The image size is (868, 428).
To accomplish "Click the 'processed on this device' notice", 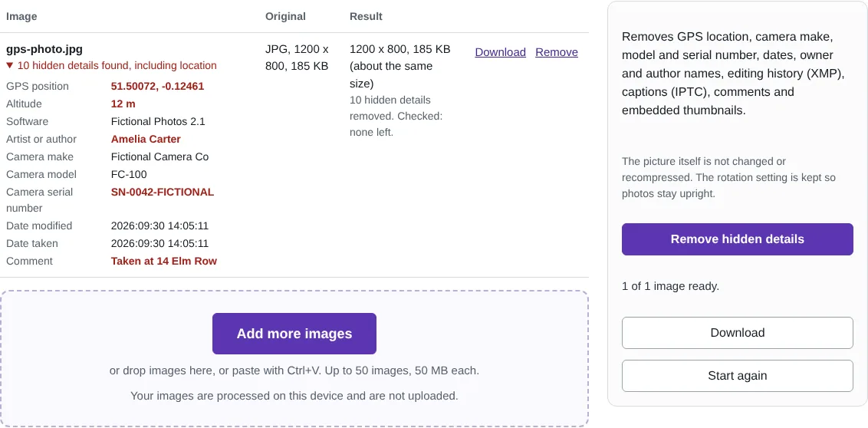I will coord(294,396).
